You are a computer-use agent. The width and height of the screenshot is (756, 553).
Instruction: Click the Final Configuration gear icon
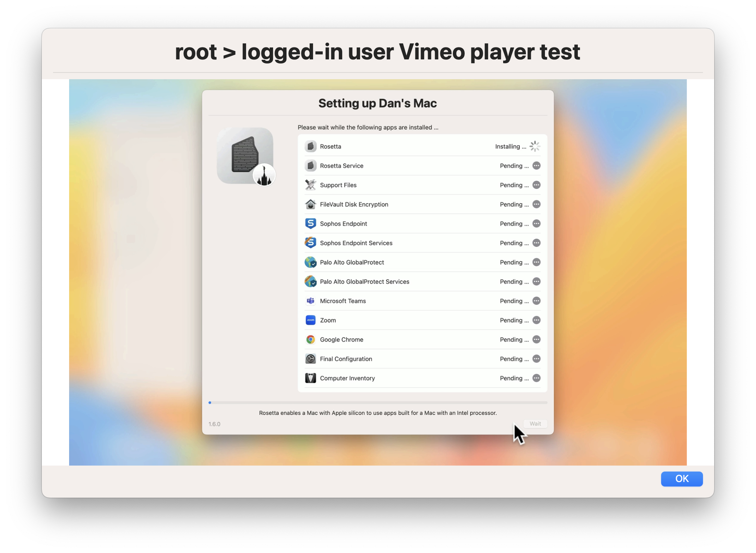(x=311, y=359)
